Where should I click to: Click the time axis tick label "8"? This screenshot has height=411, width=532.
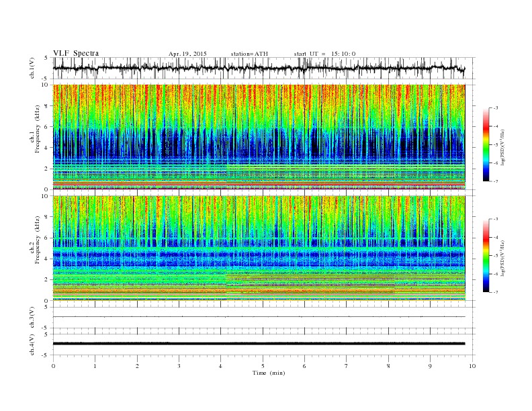[x=388, y=366]
